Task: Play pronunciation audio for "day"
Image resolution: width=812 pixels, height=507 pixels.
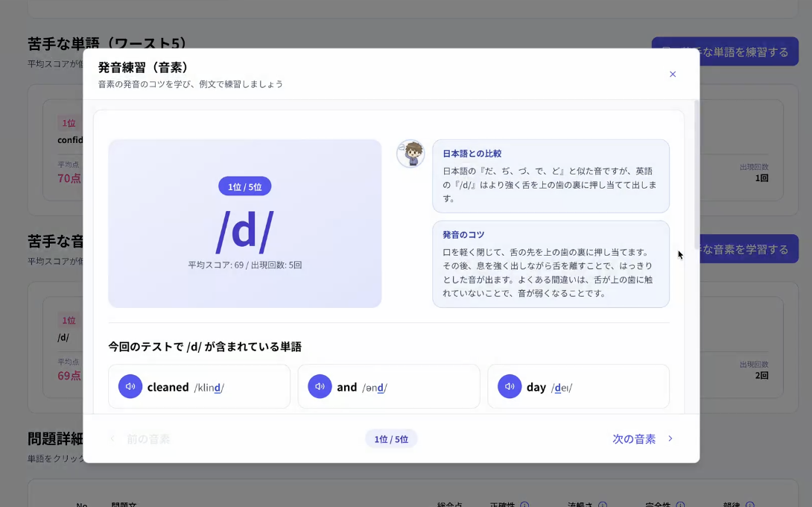Action: (x=510, y=386)
